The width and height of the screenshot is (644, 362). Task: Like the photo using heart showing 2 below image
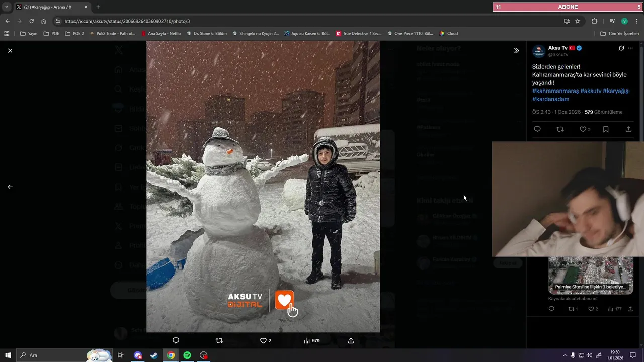[x=265, y=340]
